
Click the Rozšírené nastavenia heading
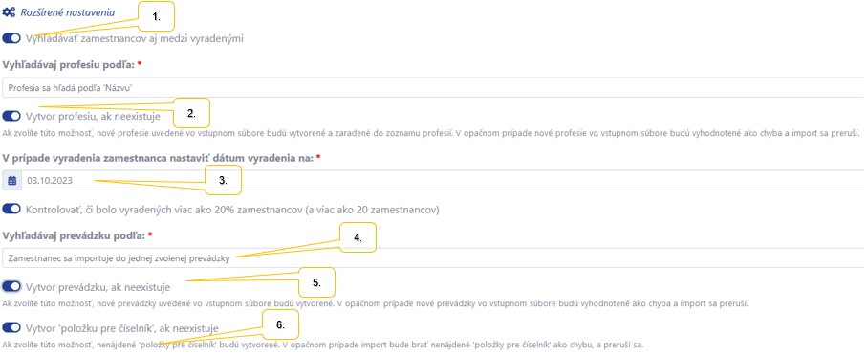coord(68,11)
